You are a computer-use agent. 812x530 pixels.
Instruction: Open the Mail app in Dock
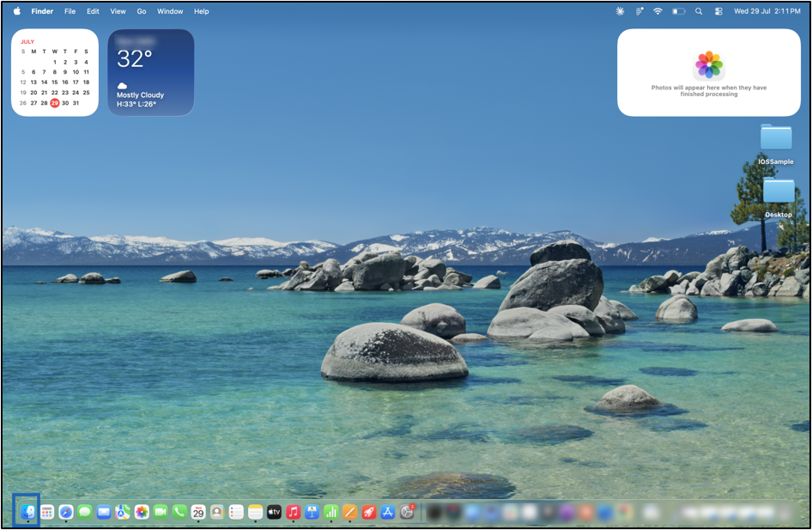104,512
